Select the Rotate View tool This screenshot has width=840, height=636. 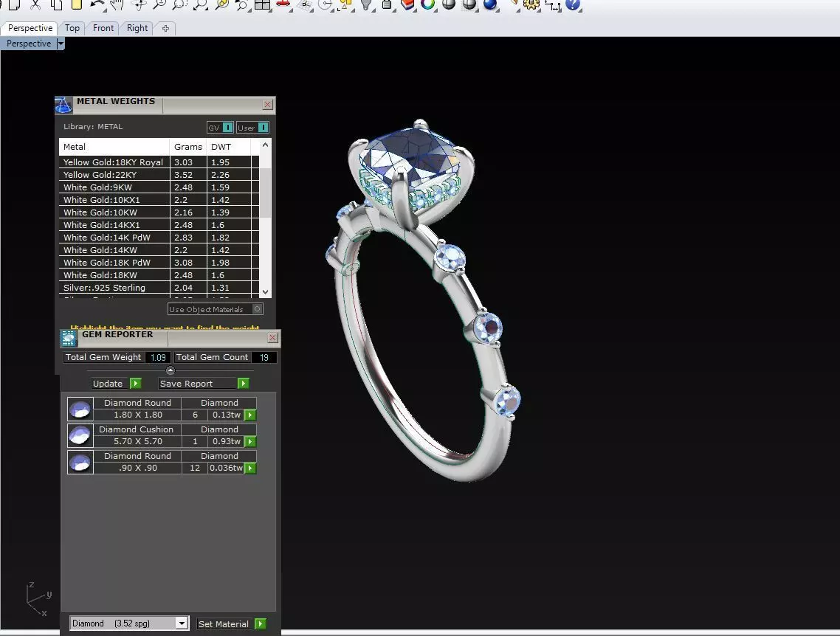(139, 5)
